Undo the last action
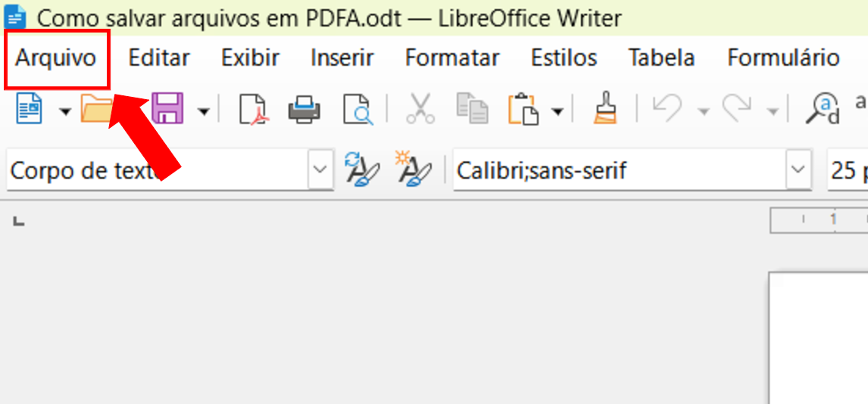 667,110
